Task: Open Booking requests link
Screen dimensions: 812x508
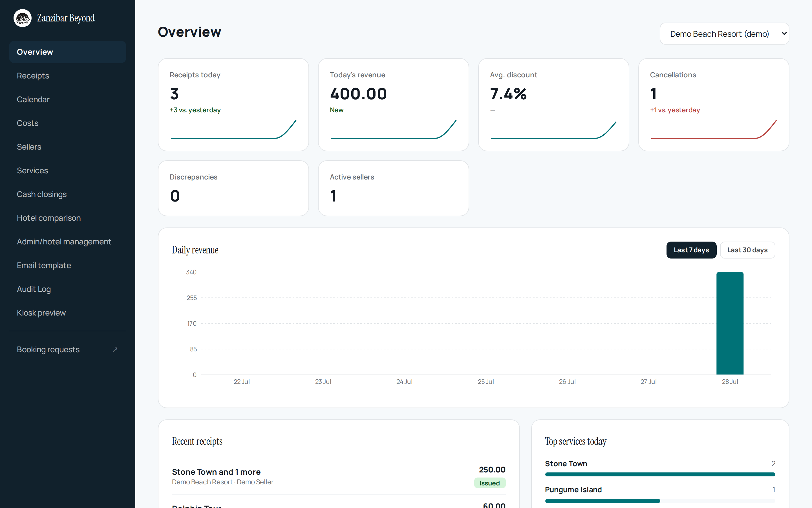Action: click(67, 349)
